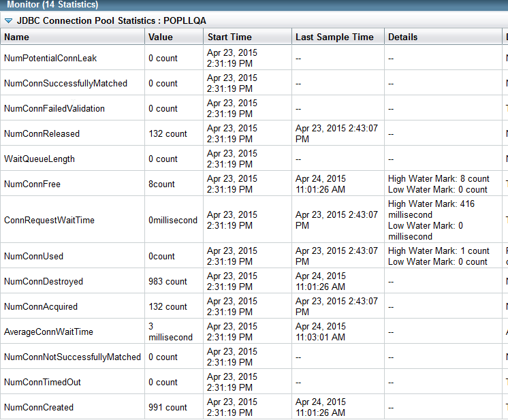Click the 132 count value for NumConnReleased
The image size is (508, 420).
tap(168, 133)
